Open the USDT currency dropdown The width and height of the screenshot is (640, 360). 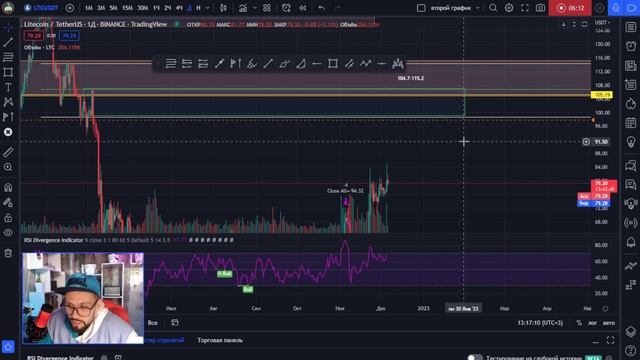click(x=602, y=22)
